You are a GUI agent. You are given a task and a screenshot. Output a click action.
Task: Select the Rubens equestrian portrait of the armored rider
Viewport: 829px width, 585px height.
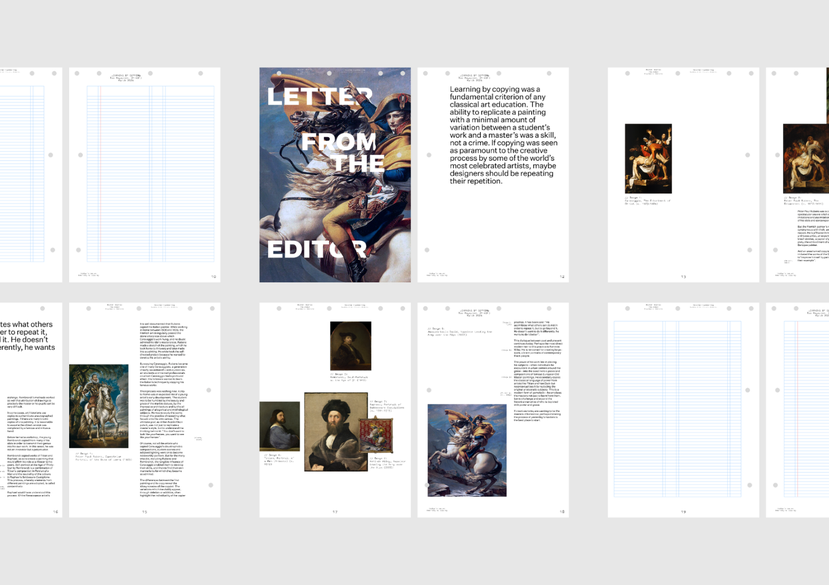tap(99, 406)
